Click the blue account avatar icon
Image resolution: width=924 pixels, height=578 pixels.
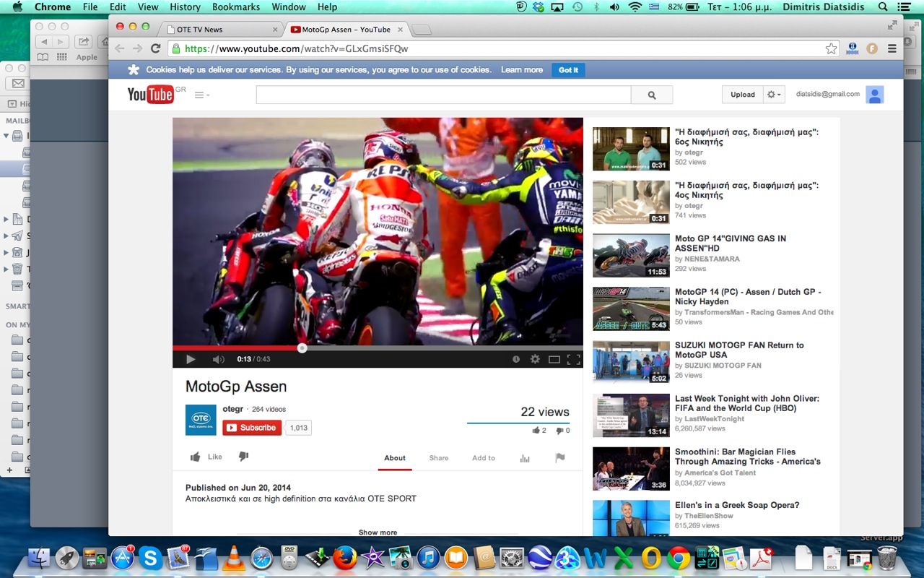[x=875, y=95]
